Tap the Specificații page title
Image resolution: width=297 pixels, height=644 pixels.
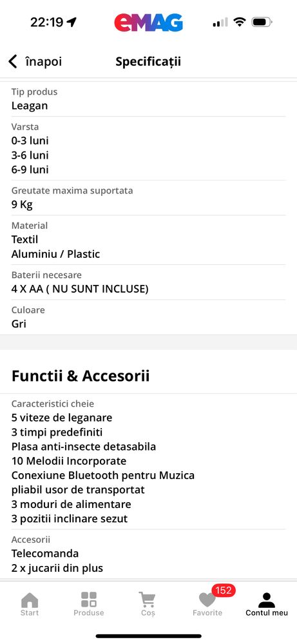[x=148, y=62]
